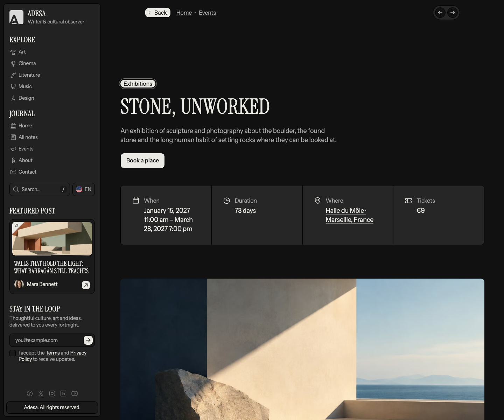The image size is (504, 420).
Task: Submit newsletter email arrow button
Action: [88, 340]
